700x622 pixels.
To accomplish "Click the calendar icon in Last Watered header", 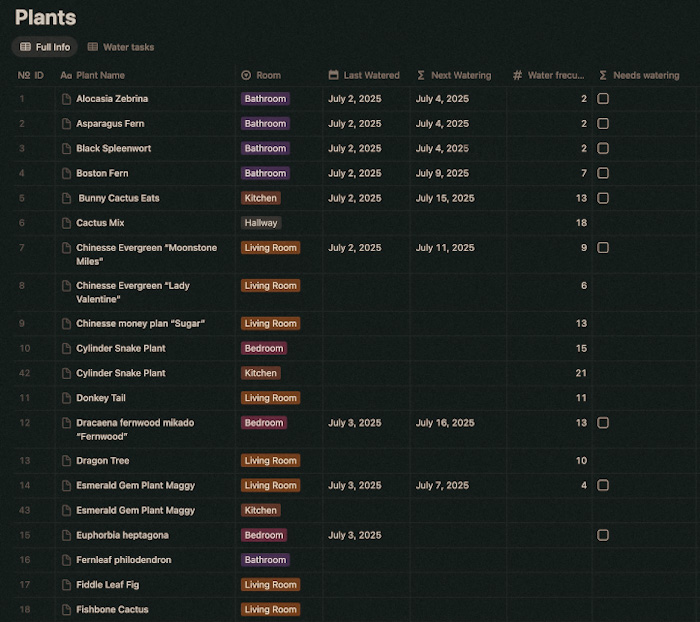I will pos(333,75).
